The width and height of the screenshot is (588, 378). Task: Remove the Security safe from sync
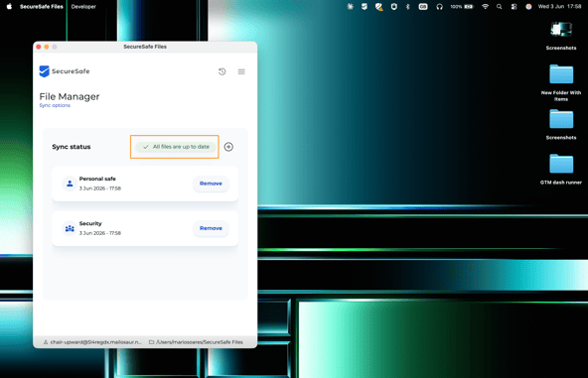pos(211,228)
